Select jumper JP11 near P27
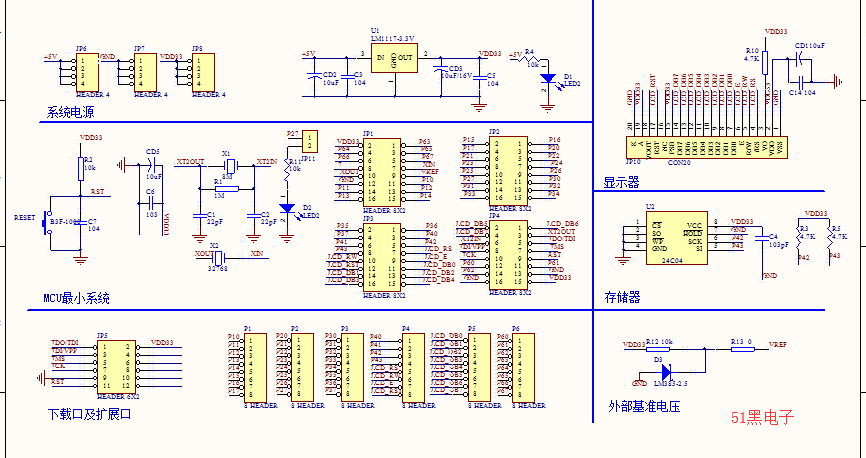This screenshot has width=866, height=458. [310, 141]
